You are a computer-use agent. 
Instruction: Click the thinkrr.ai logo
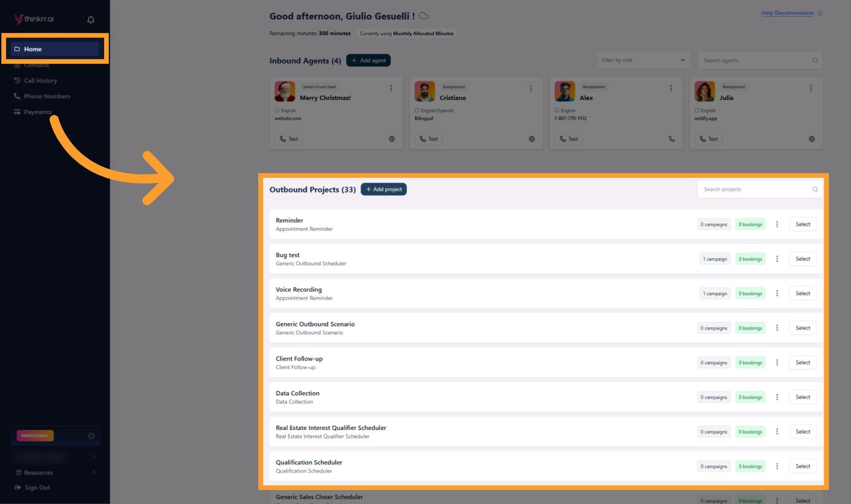34,19
